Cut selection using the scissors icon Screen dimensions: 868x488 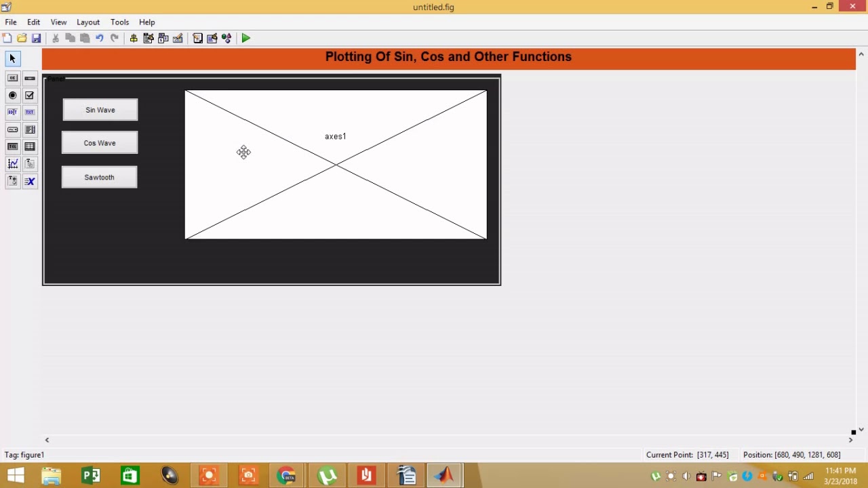(56, 39)
